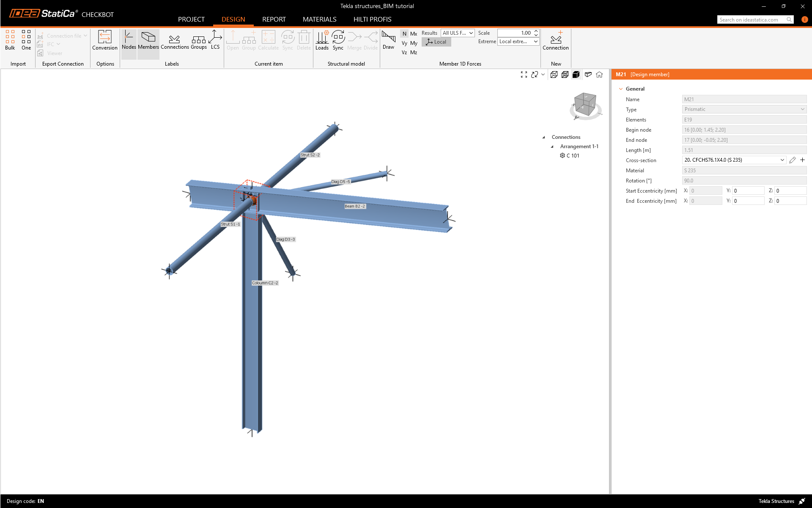The width and height of the screenshot is (812, 508).
Task: Toggle Members labels display
Action: click(148, 40)
